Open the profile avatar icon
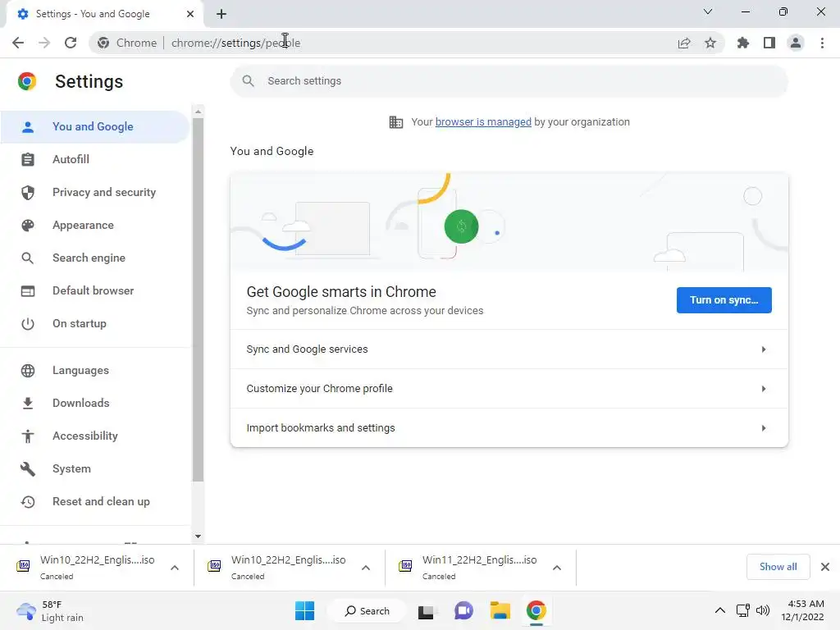840x630 pixels. pyautogui.click(x=796, y=43)
